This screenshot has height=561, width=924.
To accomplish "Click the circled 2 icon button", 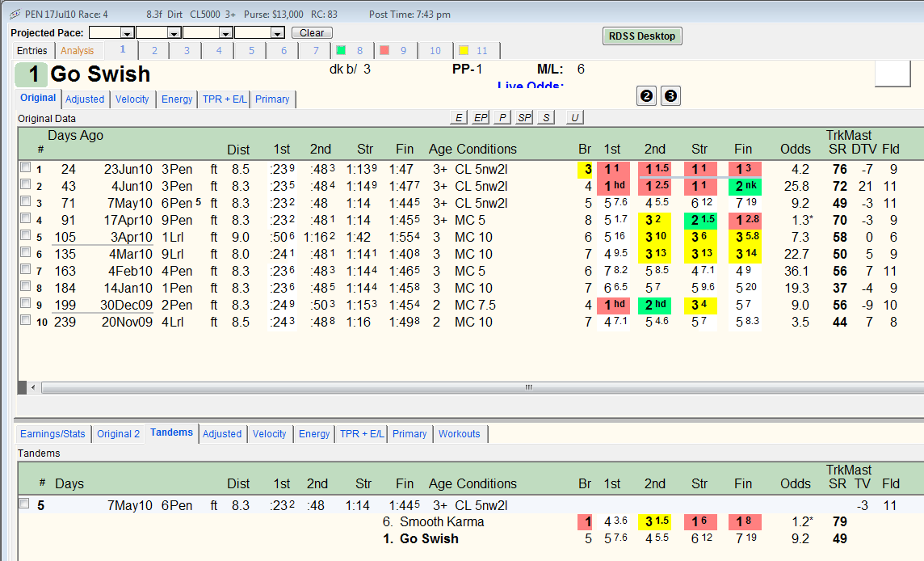I will (x=646, y=95).
